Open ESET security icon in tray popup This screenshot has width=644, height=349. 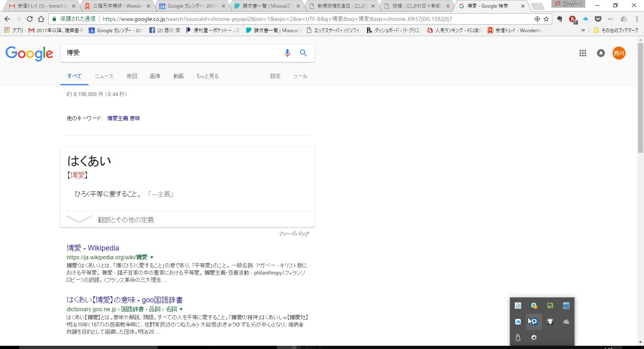click(x=534, y=306)
